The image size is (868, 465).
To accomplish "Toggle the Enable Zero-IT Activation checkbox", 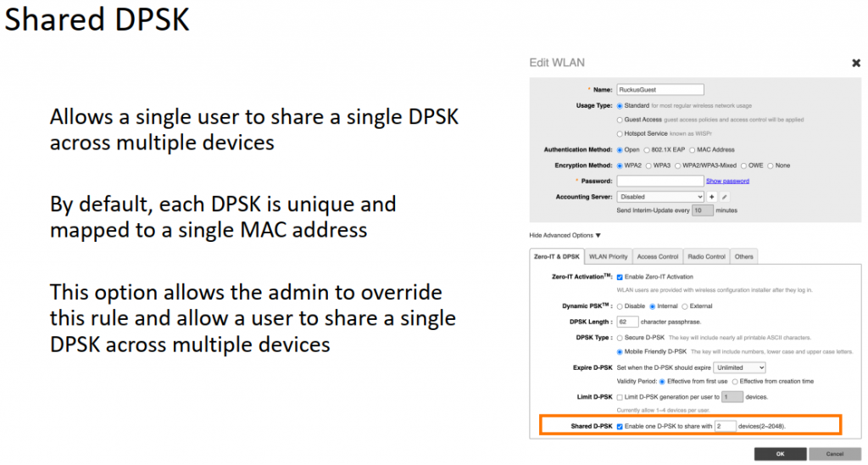I will click(x=620, y=277).
